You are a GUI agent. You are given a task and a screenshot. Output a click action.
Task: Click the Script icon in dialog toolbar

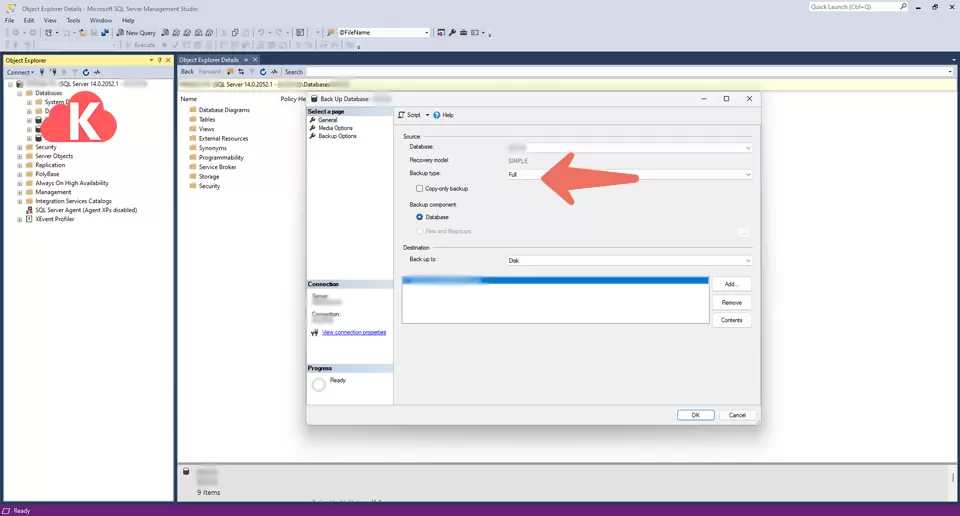pos(402,115)
